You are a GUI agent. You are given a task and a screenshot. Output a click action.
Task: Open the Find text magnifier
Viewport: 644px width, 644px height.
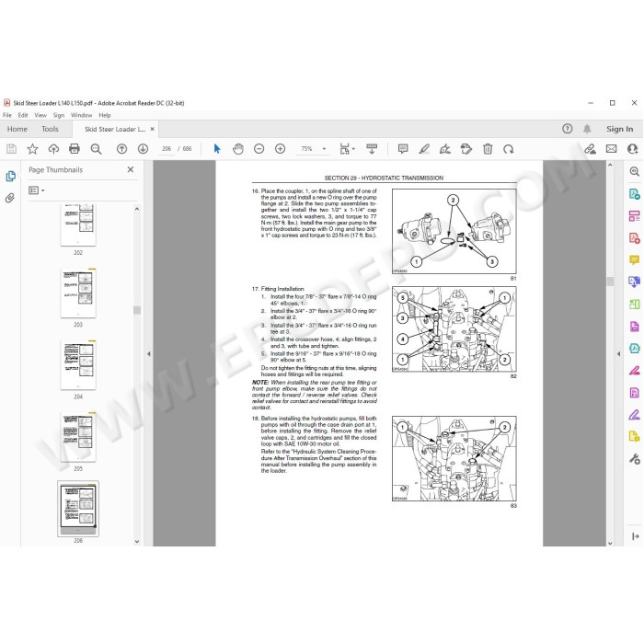click(96, 149)
